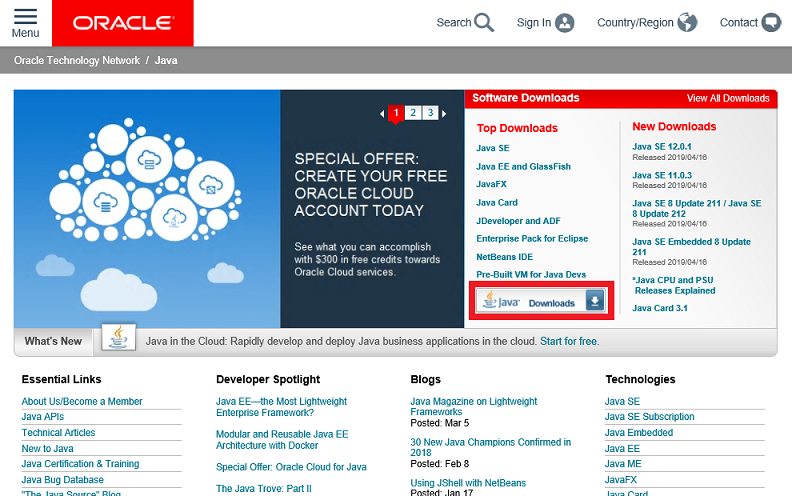Open Using JShell with NetBeans post
Screen dimensions: 792x496
468,483
